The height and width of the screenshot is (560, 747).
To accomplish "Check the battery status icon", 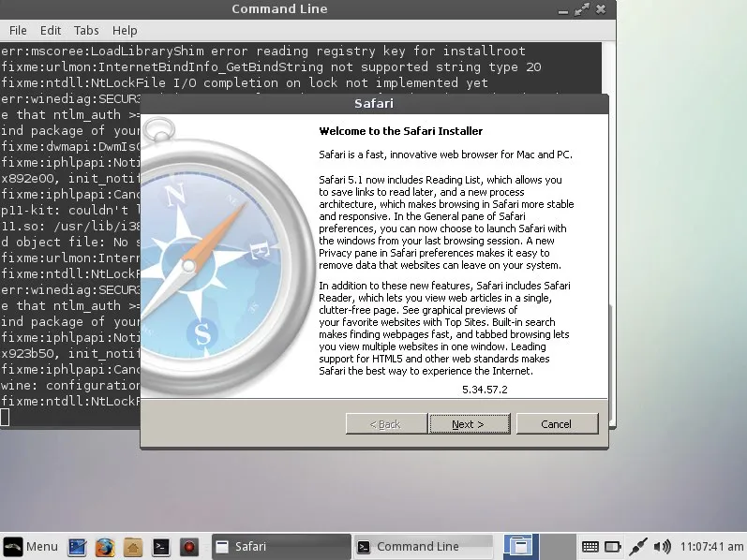I will [x=612, y=546].
